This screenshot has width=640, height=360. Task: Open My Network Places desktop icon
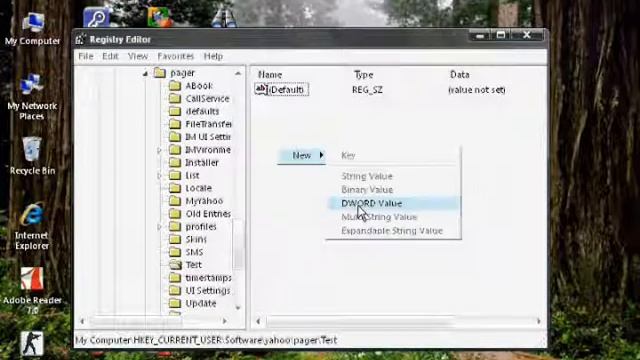click(32, 97)
